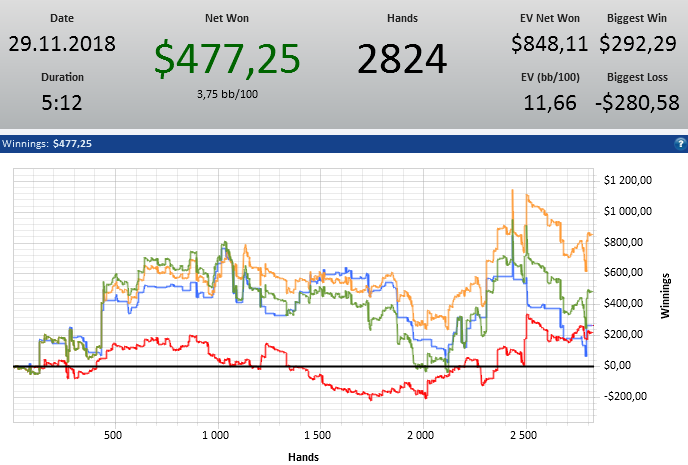
Task: Click the Duration label
Action: 62,77
